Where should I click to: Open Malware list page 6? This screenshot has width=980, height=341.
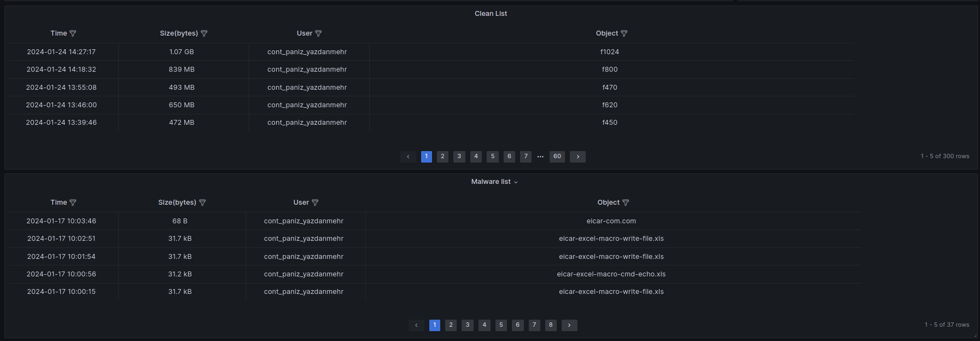tap(517, 325)
